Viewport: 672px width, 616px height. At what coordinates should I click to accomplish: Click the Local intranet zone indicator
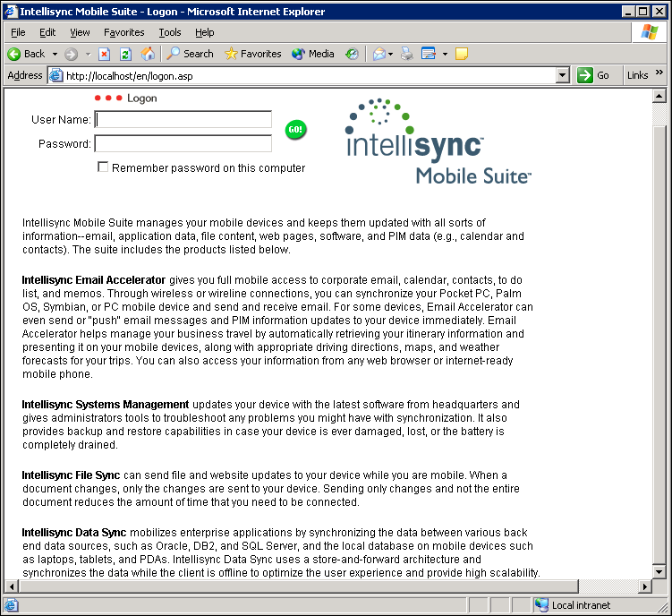coord(574,605)
